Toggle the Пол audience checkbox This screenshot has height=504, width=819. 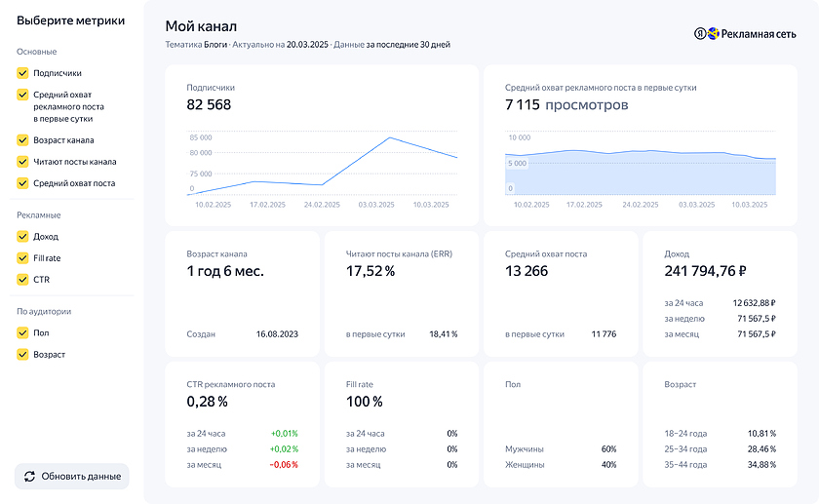22,333
